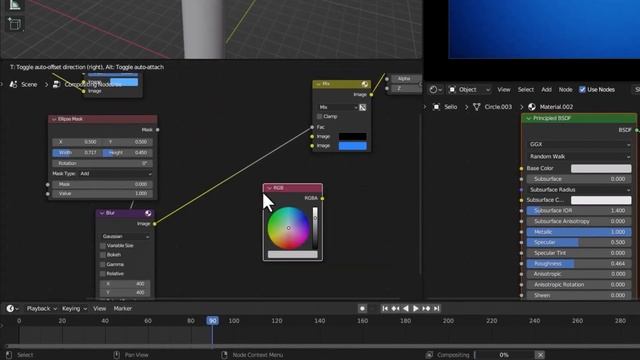Image resolution: width=640 pixels, height=360 pixels.
Task: Play the animation forward
Action: pyautogui.click(x=416, y=309)
